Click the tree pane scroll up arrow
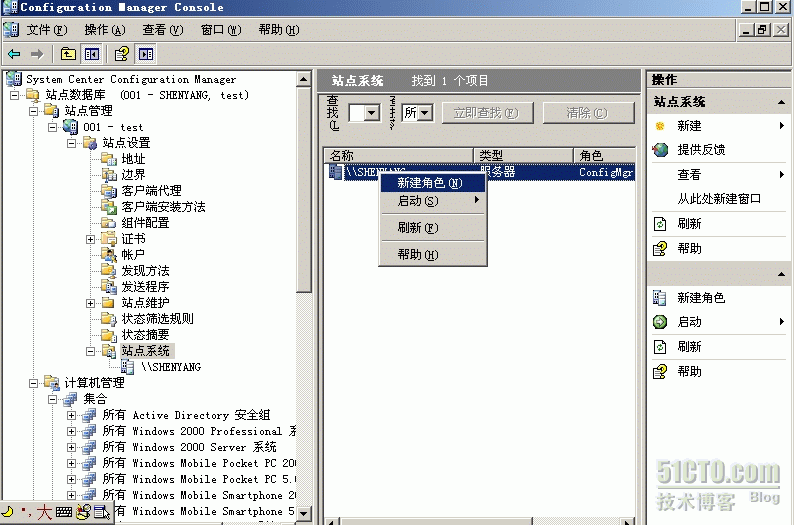The height and width of the screenshot is (525, 794). (303, 79)
